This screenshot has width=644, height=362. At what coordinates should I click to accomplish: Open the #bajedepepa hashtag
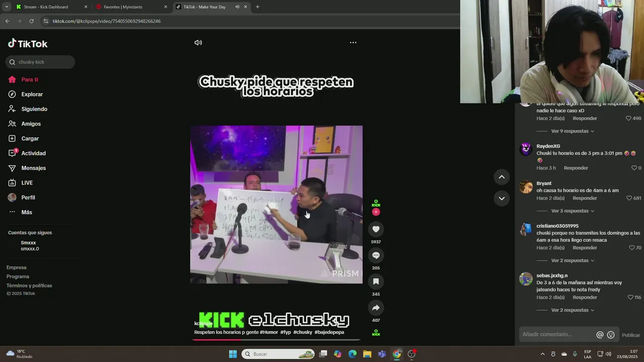click(x=329, y=332)
